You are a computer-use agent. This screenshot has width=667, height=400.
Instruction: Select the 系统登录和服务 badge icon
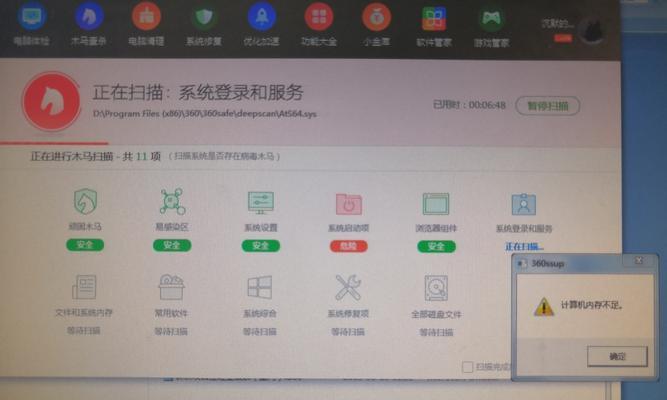tap(524, 205)
